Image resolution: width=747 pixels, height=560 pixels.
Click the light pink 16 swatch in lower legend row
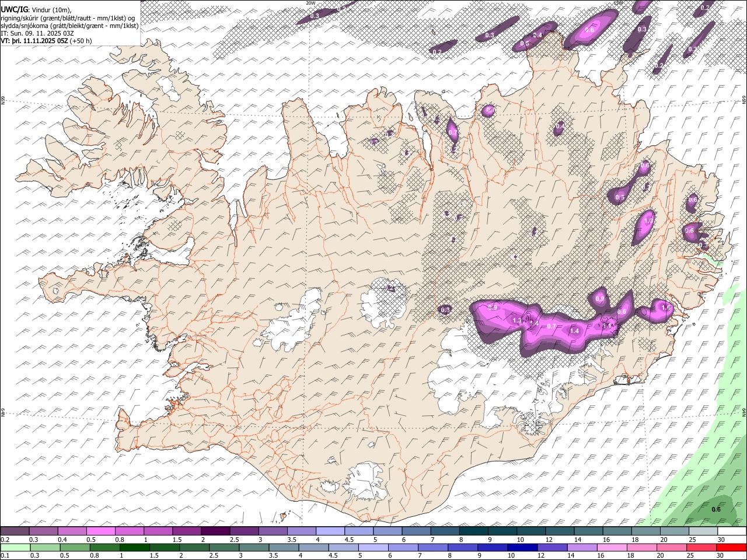(613, 547)
